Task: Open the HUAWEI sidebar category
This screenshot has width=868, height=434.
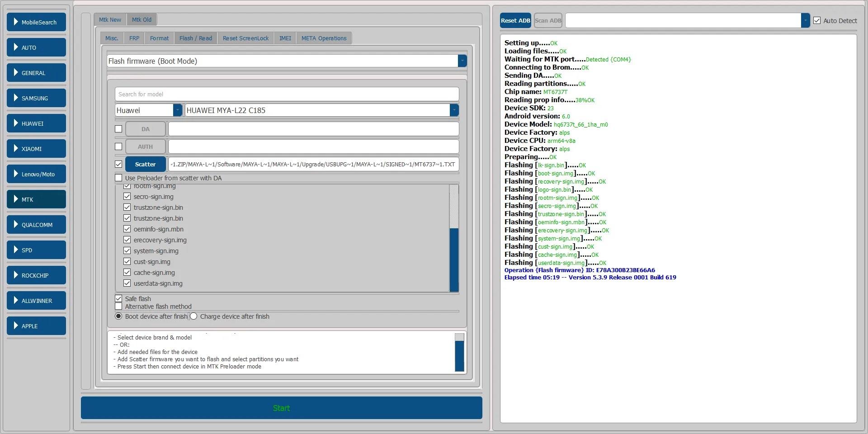Action: [x=36, y=123]
